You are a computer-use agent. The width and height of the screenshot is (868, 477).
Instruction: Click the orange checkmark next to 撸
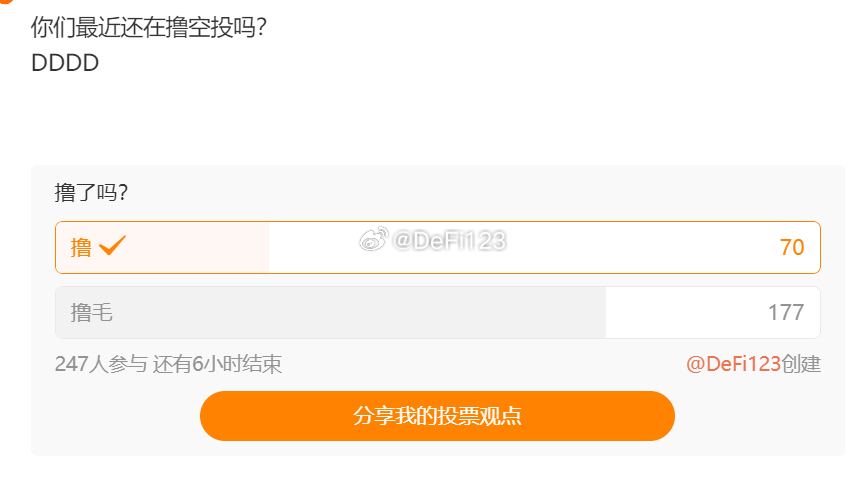(112, 245)
